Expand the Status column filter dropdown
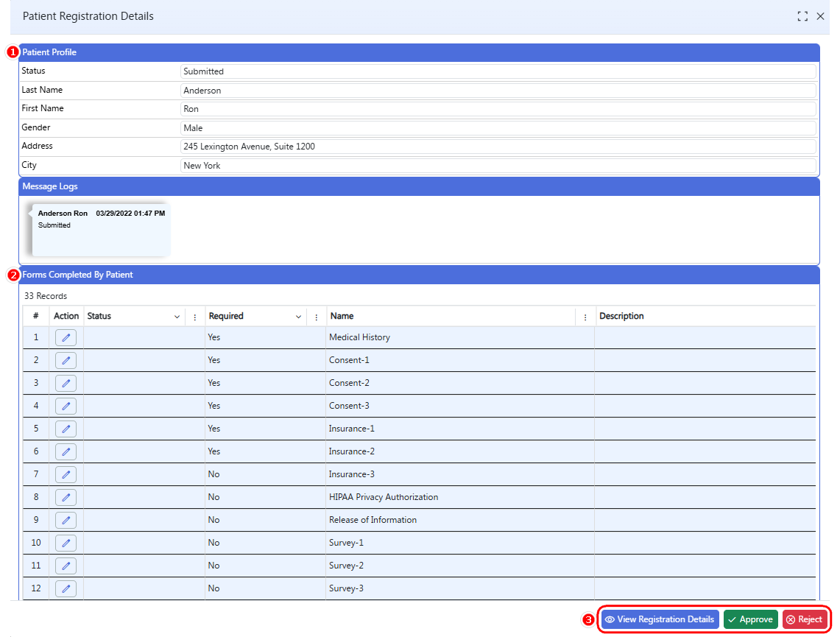The height and width of the screenshot is (637, 840). [x=177, y=317]
